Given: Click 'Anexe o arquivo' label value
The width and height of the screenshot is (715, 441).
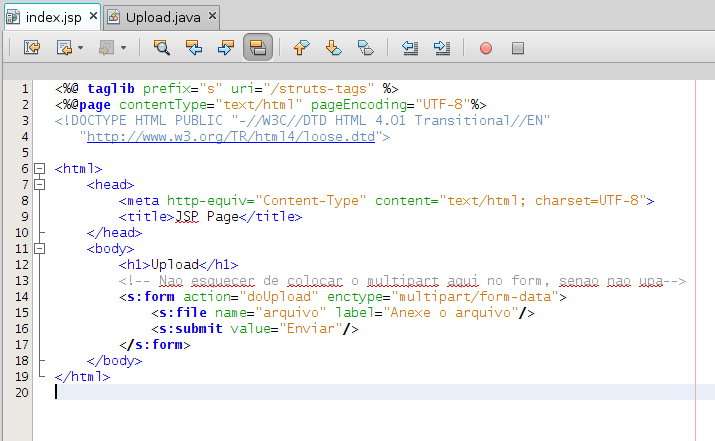Looking at the screenshot, I should click(x=451, y=313).
